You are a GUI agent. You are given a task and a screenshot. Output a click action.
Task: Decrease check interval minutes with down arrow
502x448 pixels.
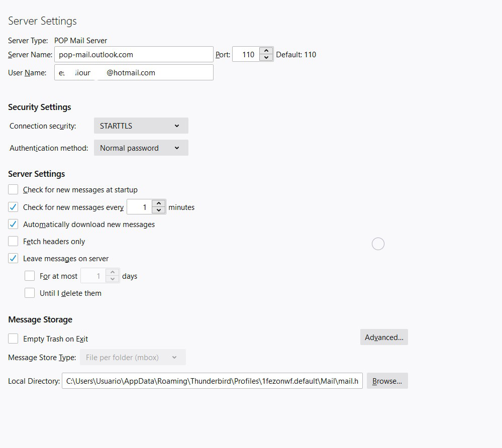tap(159, 210)
